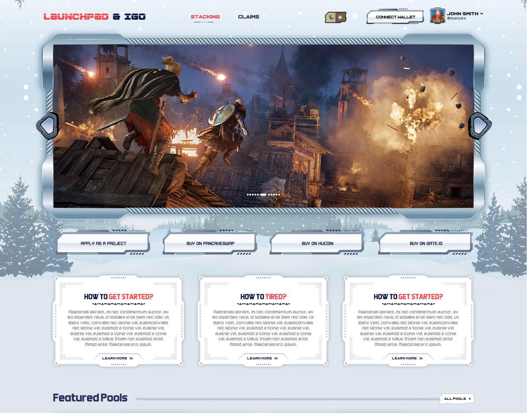Advance carousel with the right arrow

pyautogui.click(x=479, y=126)
